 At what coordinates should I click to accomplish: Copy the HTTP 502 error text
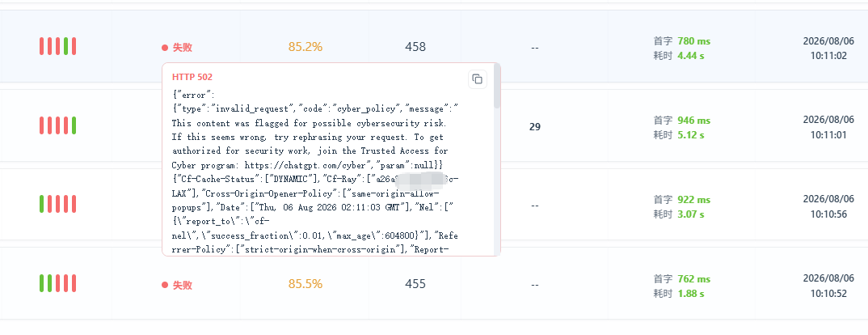[477, 79]
